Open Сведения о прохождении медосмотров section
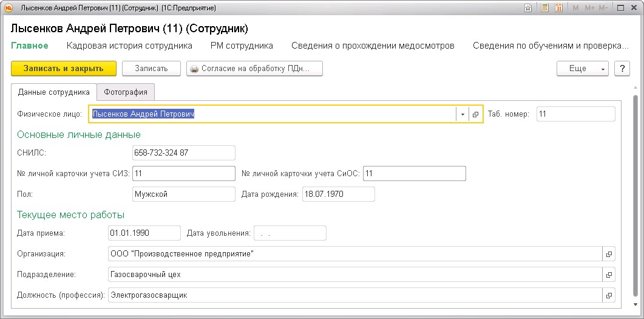This screenshot has height=319, width=644. [373, 46]
